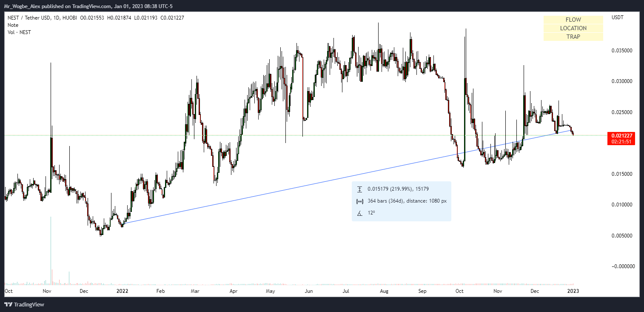This screenshot has height=312, width=644.
Task: Click the 364 bars distance text
Action: [407, 201]
